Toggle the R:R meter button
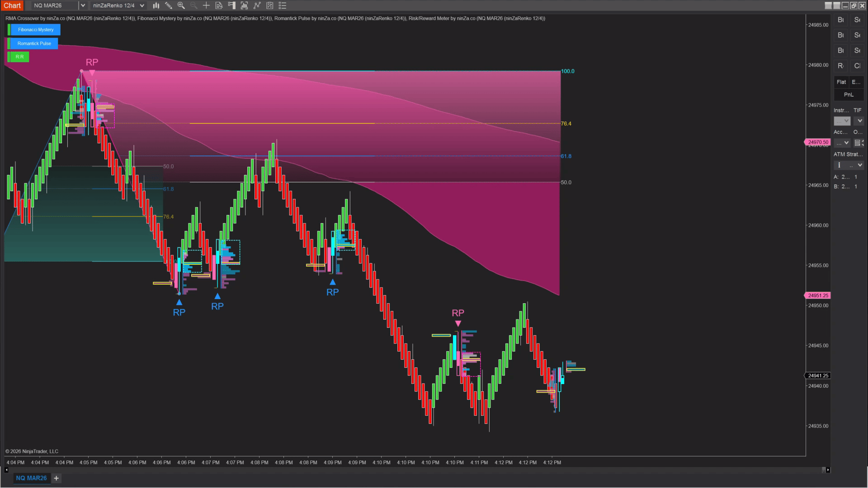This screenshot has width=868, height=488. 19,57
